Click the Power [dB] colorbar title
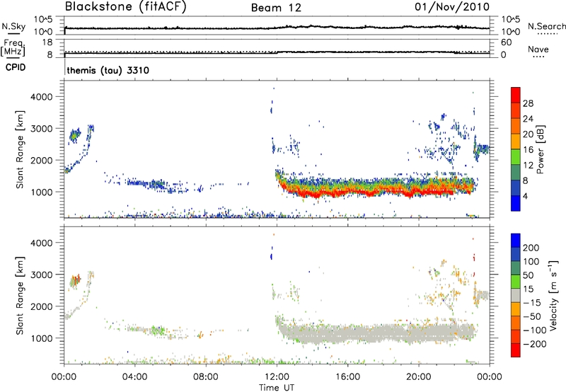Image resolution: width=566 pixels, height=392 pixels. click(x=540, y=149)
